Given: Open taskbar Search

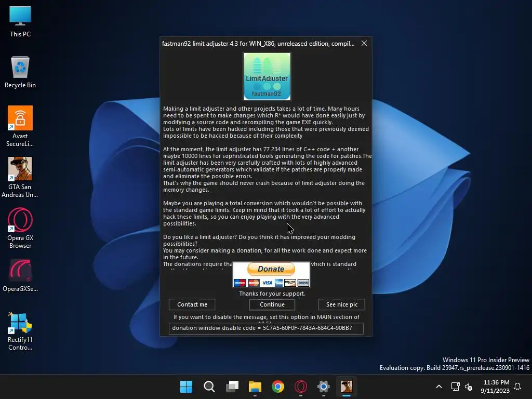Looking at the screenshot, I should [x=209, y=387].
